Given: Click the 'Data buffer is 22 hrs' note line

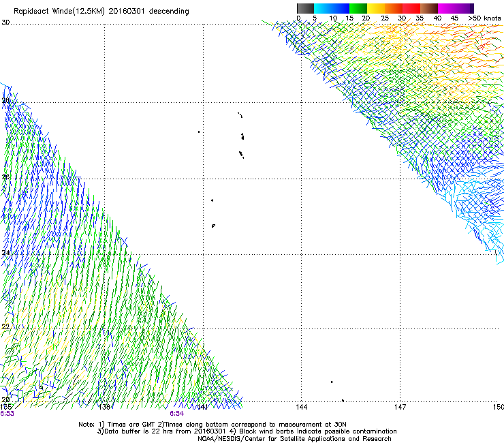Looking at the screenshot, I should pyautogui.click(x=247, y=431).
